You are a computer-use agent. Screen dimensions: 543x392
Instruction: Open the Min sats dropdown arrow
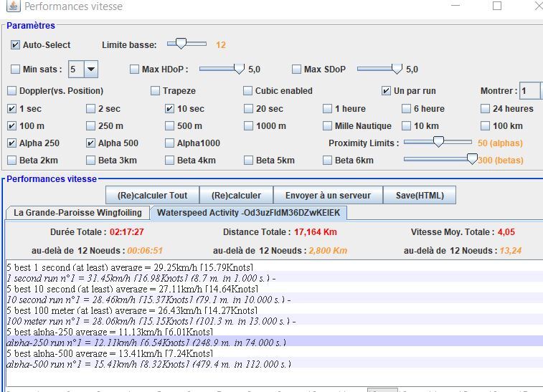click(91, 70)
